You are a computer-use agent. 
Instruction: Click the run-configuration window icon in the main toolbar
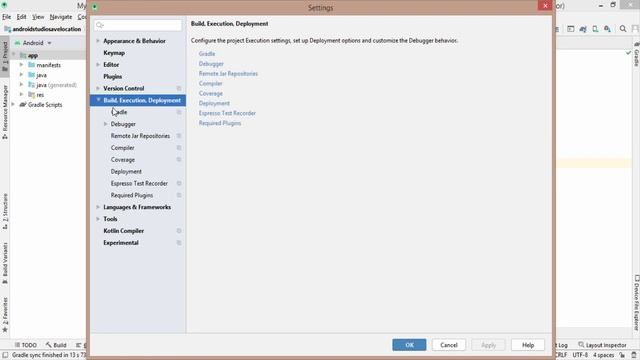tap(571, 29)
